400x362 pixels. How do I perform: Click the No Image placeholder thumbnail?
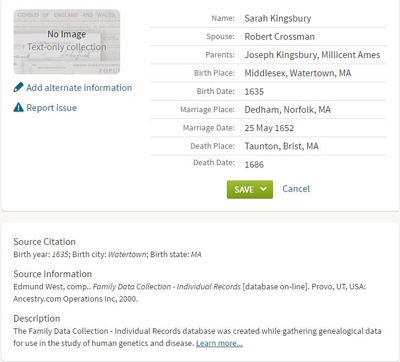point(67,42)
